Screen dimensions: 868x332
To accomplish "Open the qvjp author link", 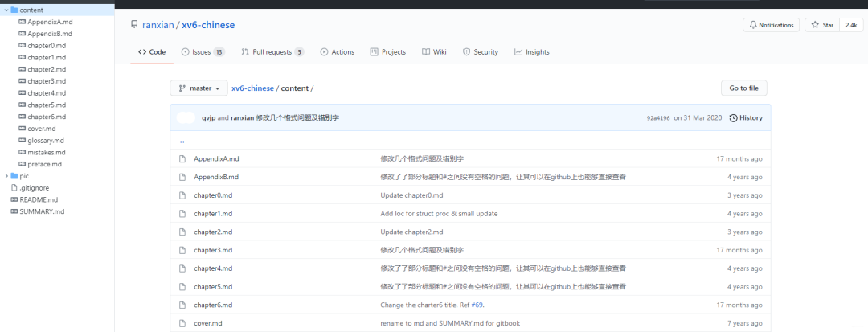I will point(209,118).
